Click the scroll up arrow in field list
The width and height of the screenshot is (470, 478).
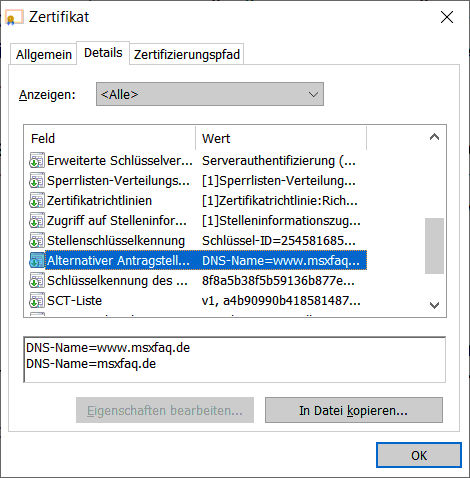coord(434,137)
